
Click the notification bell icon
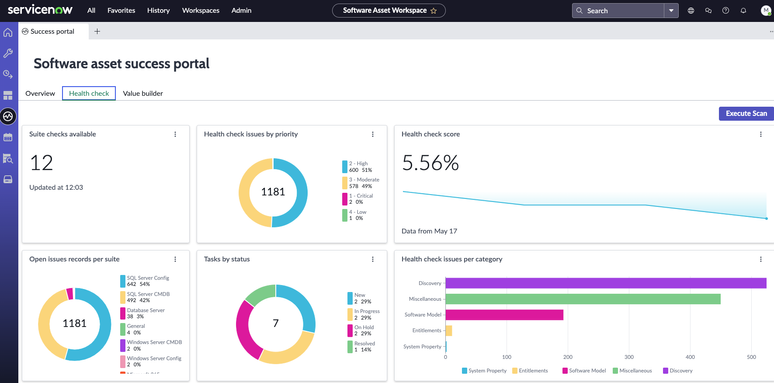743,10
